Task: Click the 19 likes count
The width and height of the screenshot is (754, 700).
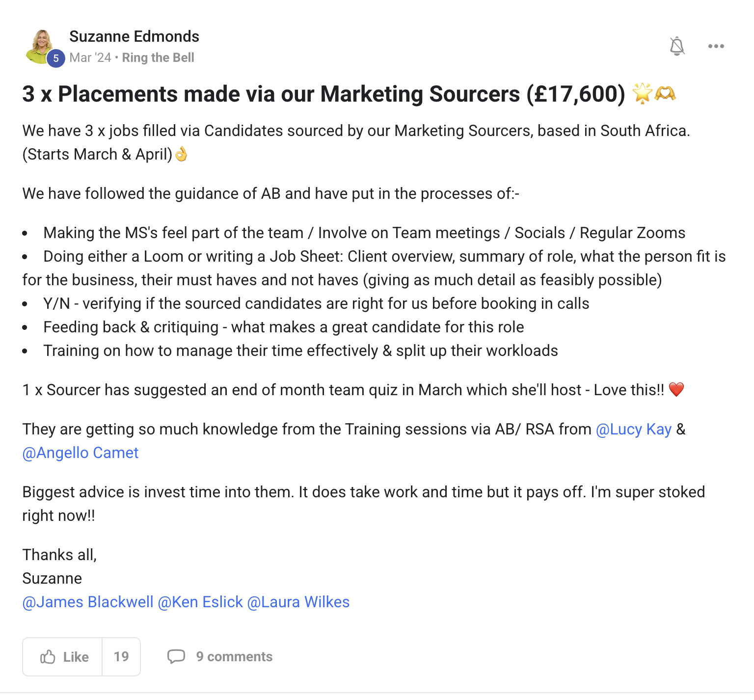Action: (x=121, y=657)
